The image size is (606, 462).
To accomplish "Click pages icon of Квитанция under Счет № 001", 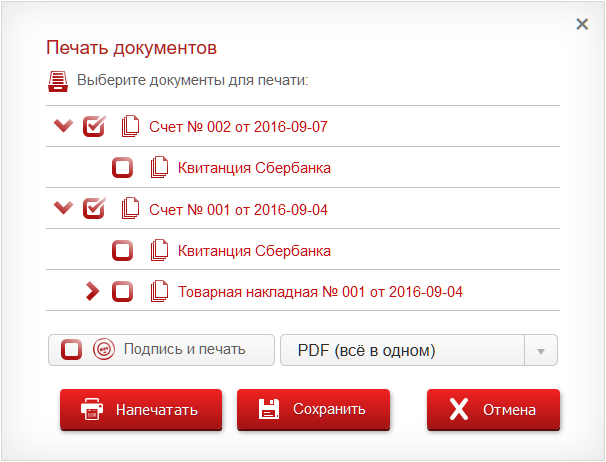I will 159,250.
